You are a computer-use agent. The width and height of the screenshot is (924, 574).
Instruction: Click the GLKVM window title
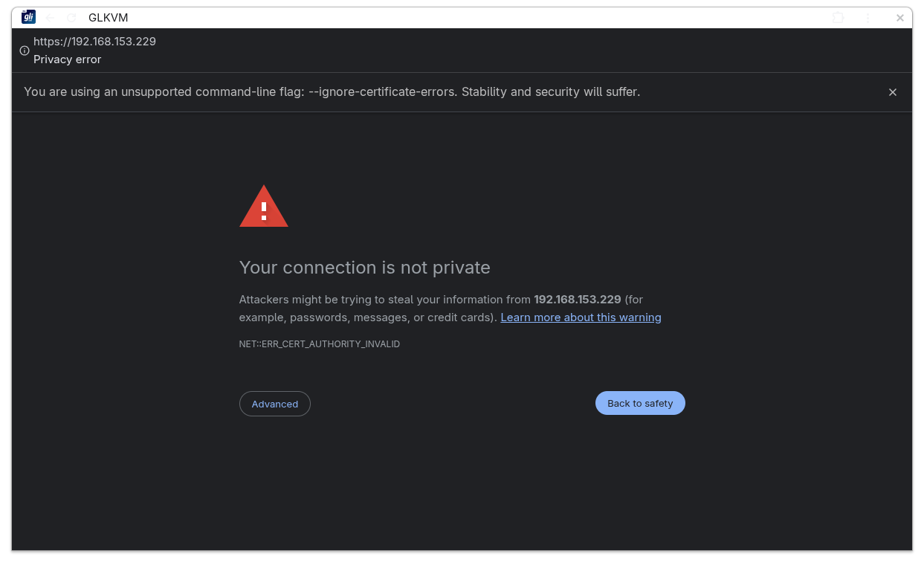coord(108,18)
